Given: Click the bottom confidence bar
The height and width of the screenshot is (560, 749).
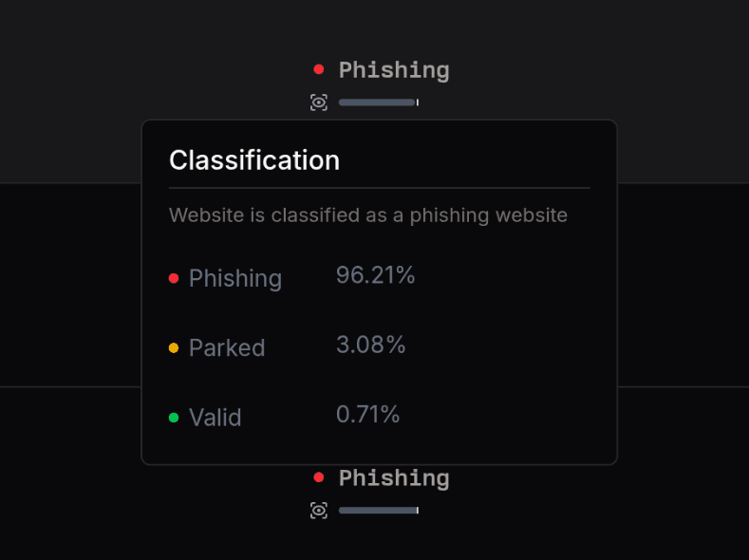Looking at the screenshot, I should (x=378, y=511).
